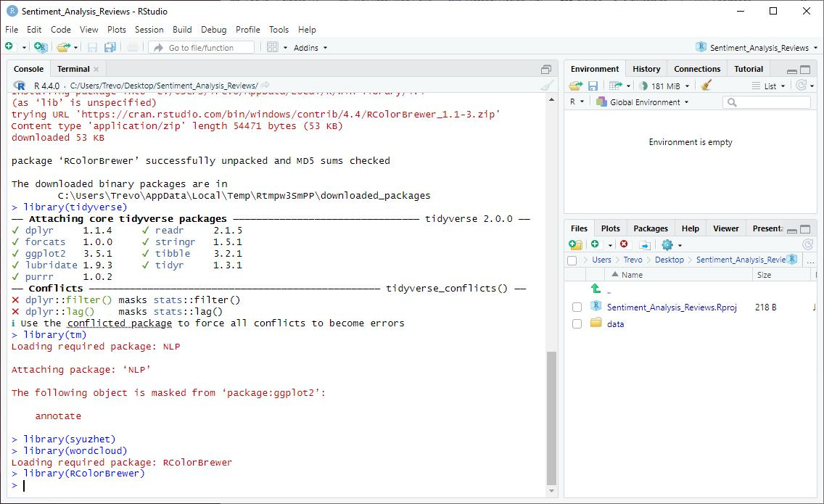Click the view current working directory arrow in Console

[265, 85]
